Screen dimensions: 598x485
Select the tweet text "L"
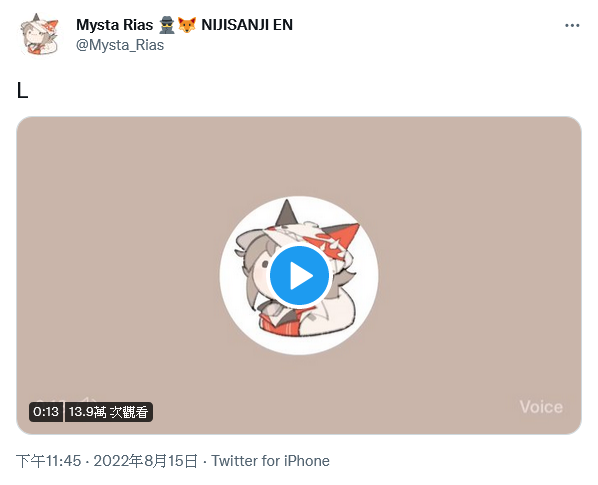(23, 91)
